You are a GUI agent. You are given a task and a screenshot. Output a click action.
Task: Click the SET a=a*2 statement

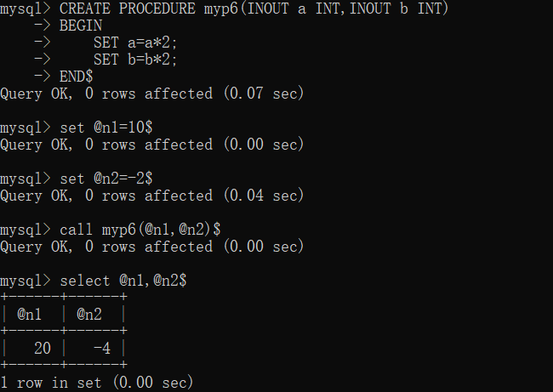click(135, 43)
